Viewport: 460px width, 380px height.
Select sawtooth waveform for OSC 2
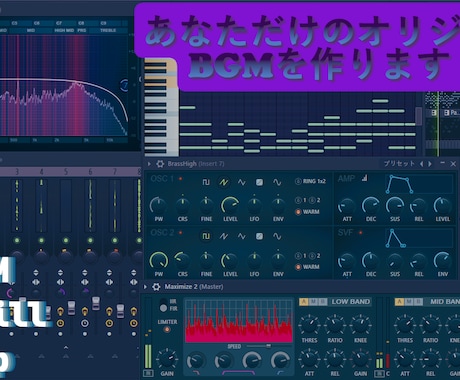[x=224, y=236]
